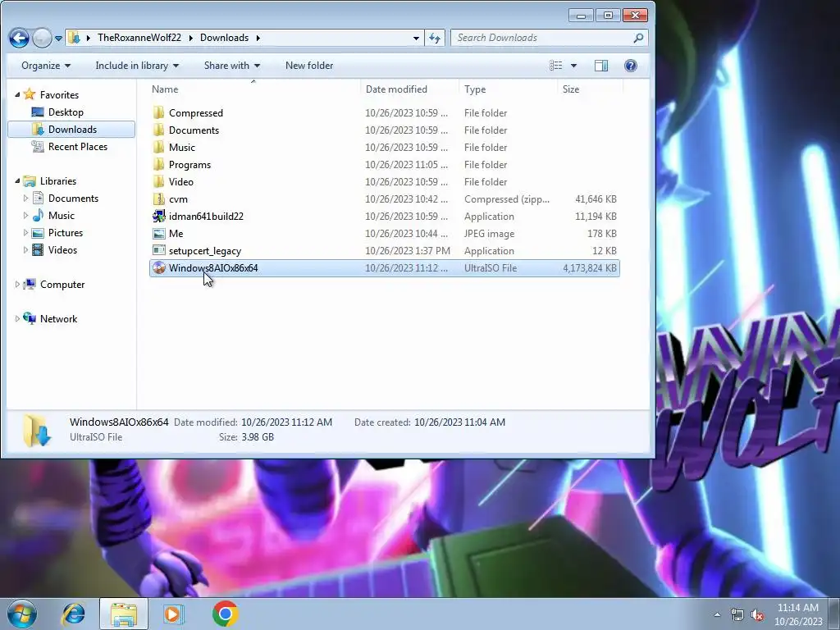Select the Documents folder icon in file list
The height and width of the screenshot is (630, 840).
click(158, 130)
